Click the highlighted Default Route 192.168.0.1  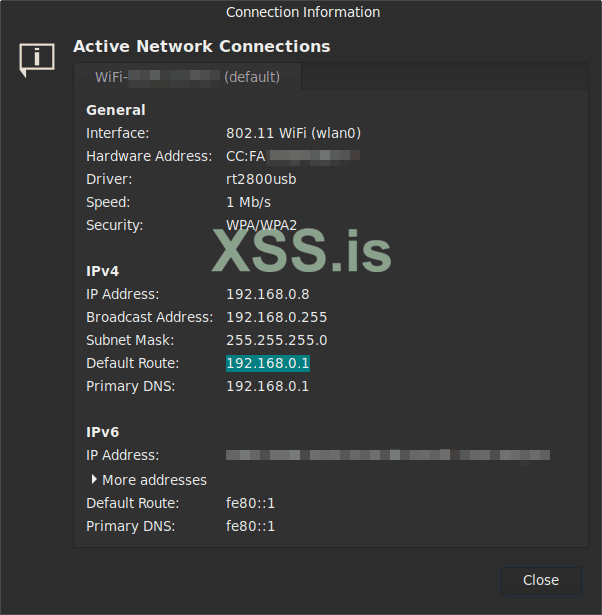pyautogui.click(x=268, y=363)
